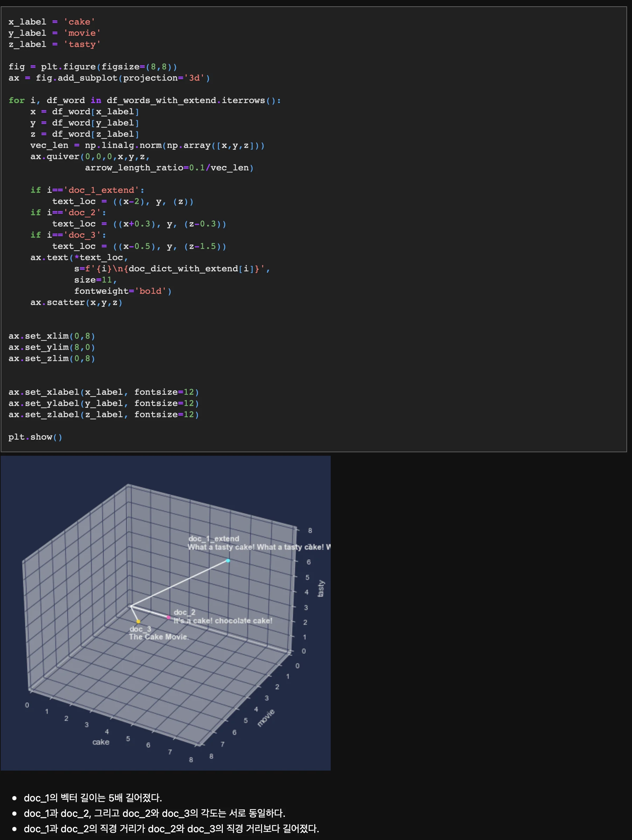Click the 'movie' y-axis label on the plot
This screenshot has height=840, width=632.
tap(266, 718)
